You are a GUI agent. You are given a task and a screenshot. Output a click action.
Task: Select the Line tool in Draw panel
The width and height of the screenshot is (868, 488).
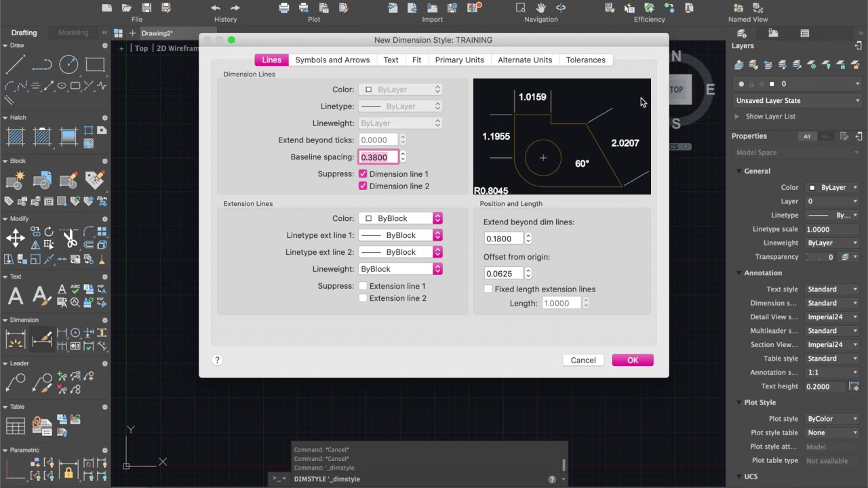[x=16, y=64]
